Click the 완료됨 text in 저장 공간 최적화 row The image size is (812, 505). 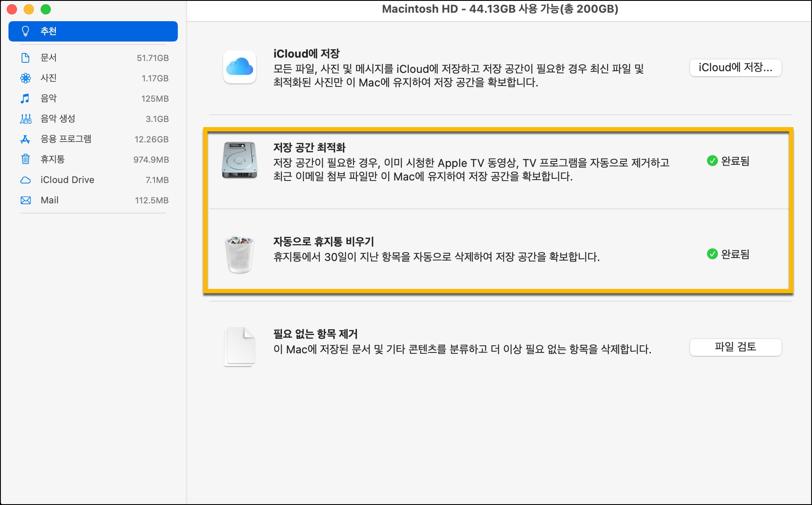[x=735, y=161]
